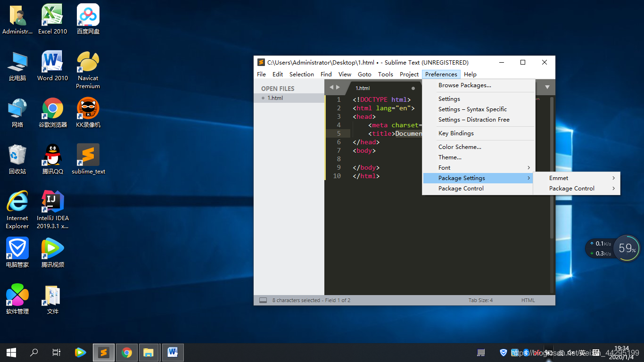Screen dimensions: 644x362
Task: Choose Browse Packages... menu entry
Action: coord(479,85)
